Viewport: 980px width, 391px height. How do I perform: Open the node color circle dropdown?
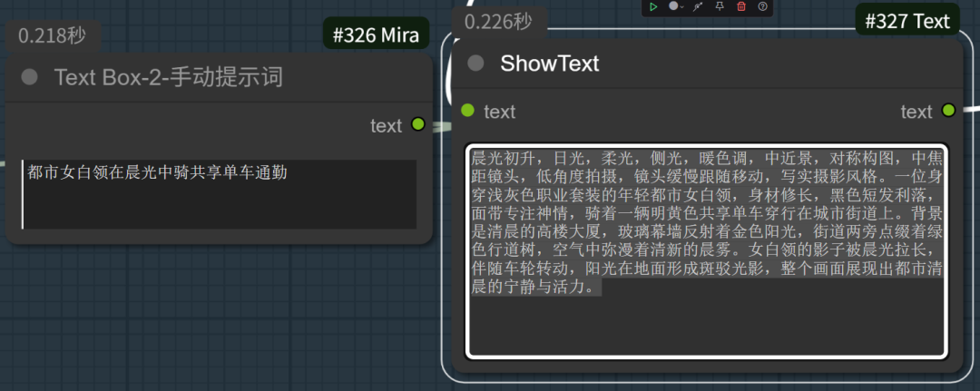(x=676, y=6)
